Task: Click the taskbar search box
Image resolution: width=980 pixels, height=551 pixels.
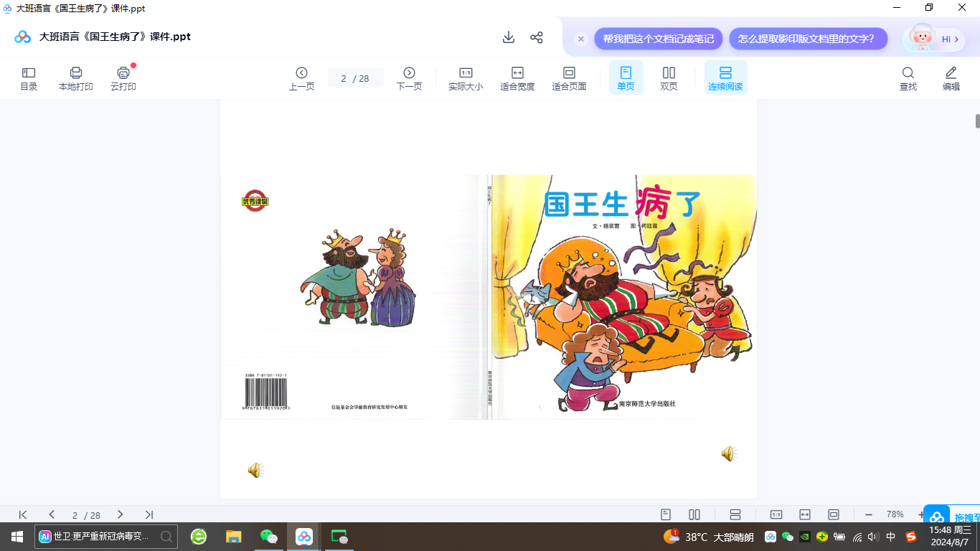Action: point(106,537)
